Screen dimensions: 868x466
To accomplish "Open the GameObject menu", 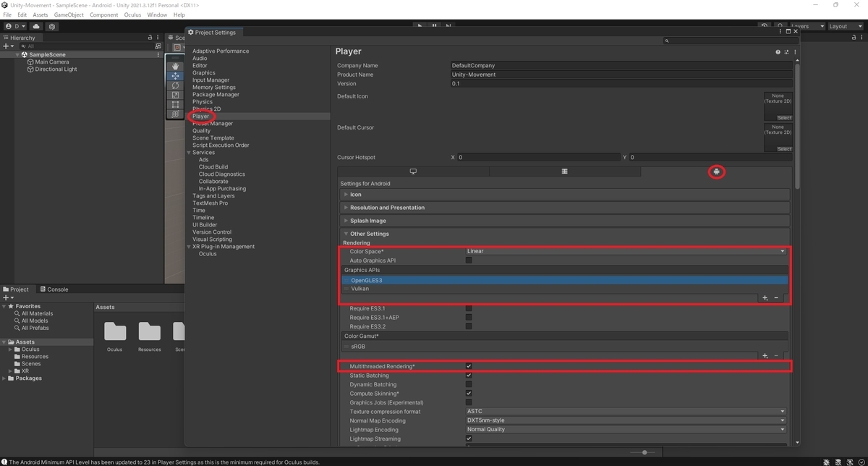I will tap(69, 14).
